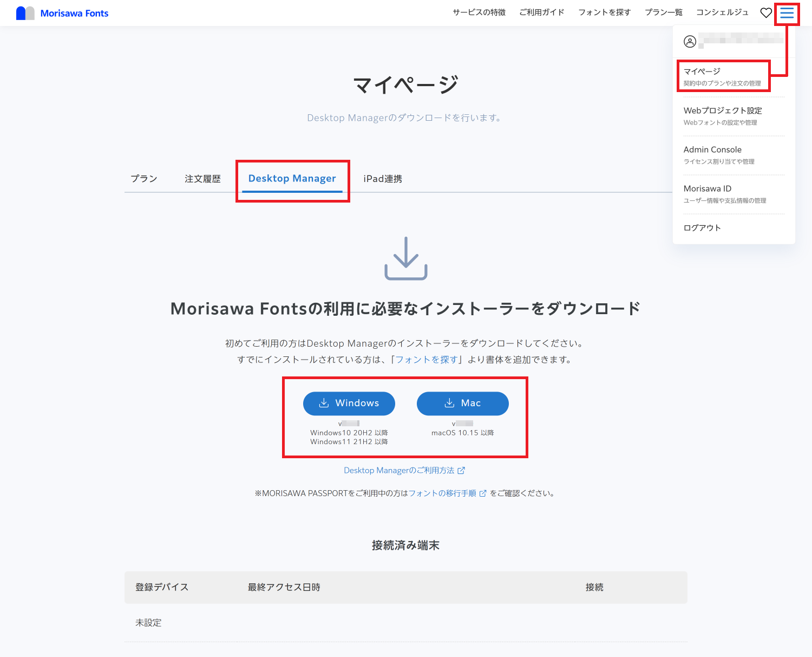Select Webプロジェクト設定 in the menu
The image size is (812, 657).
pos(723,115)
